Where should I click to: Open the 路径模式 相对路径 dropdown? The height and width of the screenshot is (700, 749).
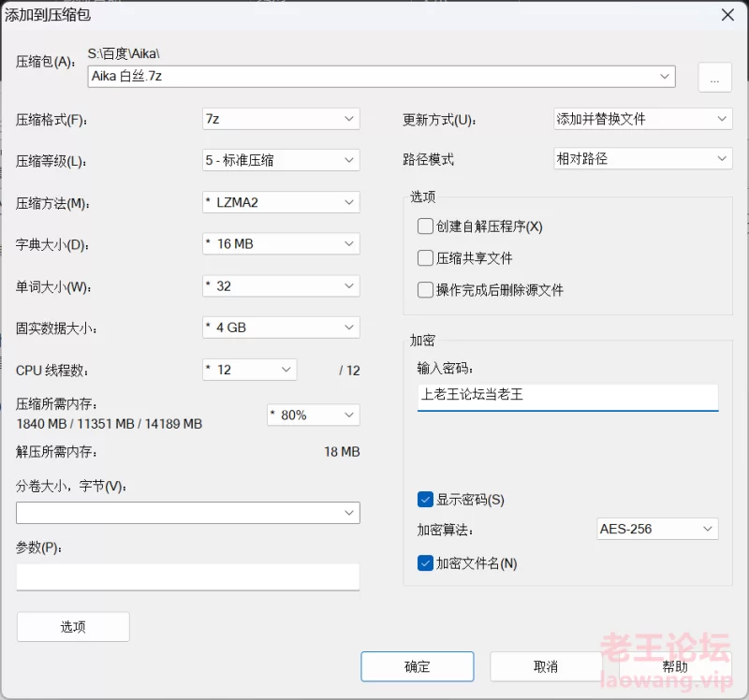(643, 158)
